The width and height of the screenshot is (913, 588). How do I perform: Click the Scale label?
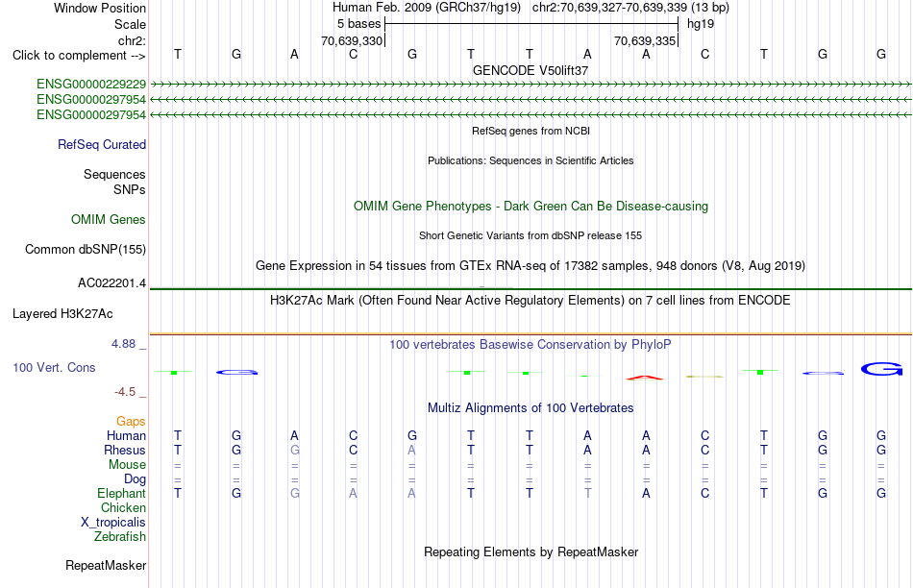131,24
